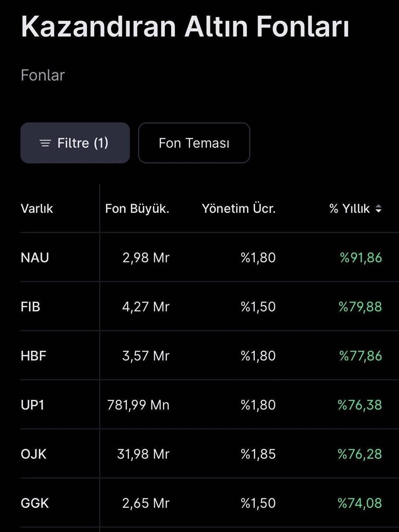Click the filter lines icon
The image size is (399, 532).
tap(45, 143)
